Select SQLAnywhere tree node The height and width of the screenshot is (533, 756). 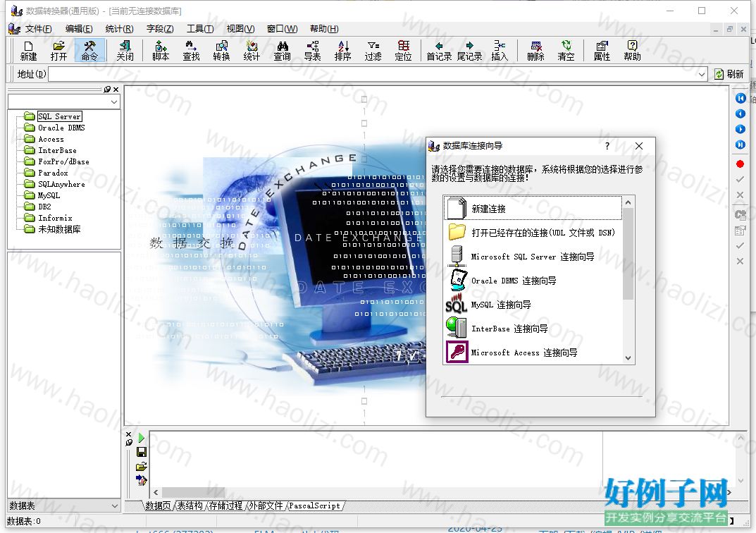[61, 184]
